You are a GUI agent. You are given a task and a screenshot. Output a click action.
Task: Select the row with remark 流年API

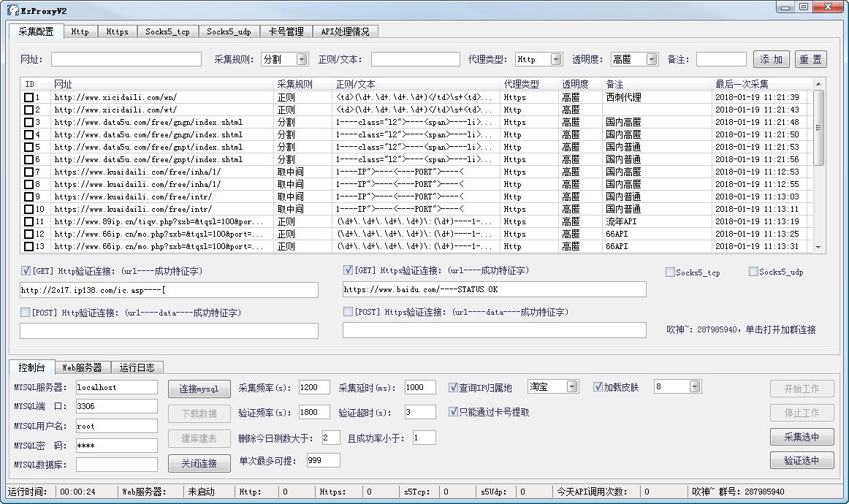(417, 221)
